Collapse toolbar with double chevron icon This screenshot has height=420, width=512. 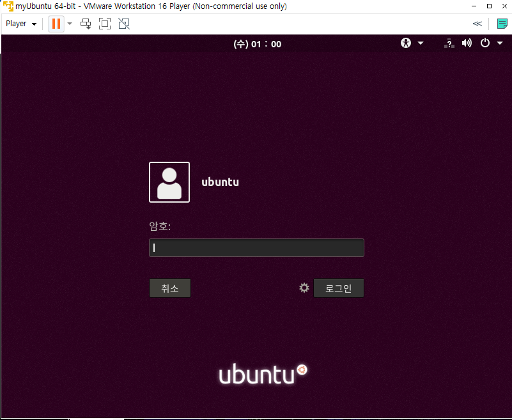[x=477, y=24]
